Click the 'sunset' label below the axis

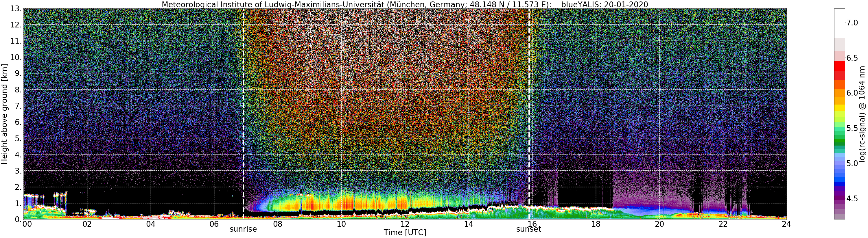pyautogui.click(x=529, y=229)
